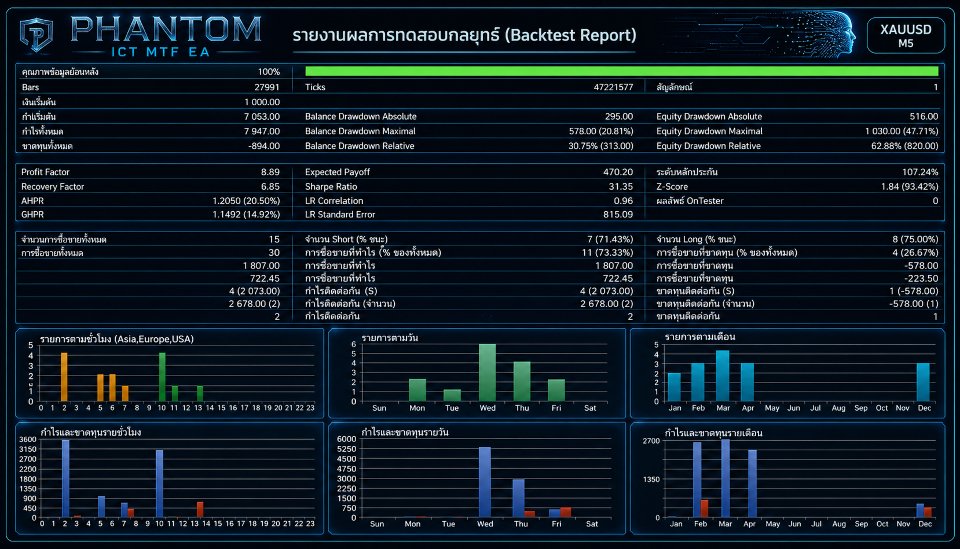Select the loss trades value 4 (26.67%)
The image size is (960, 549).
tap(915, 252)
